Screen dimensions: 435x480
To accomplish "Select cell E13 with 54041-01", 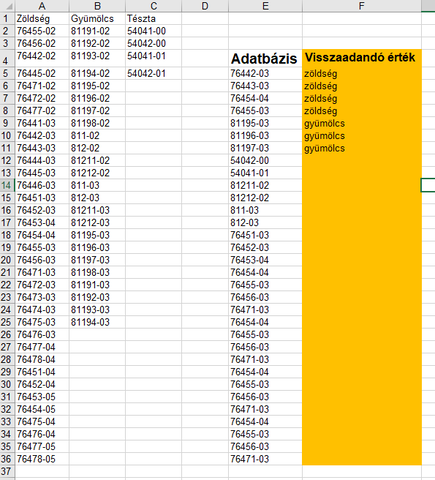I will (265, 173).
